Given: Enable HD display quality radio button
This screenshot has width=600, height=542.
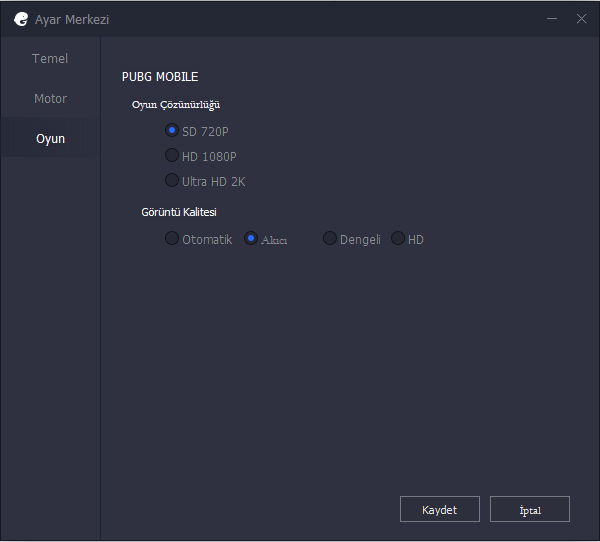Looking at the screenshot, I should pos(398,238).
